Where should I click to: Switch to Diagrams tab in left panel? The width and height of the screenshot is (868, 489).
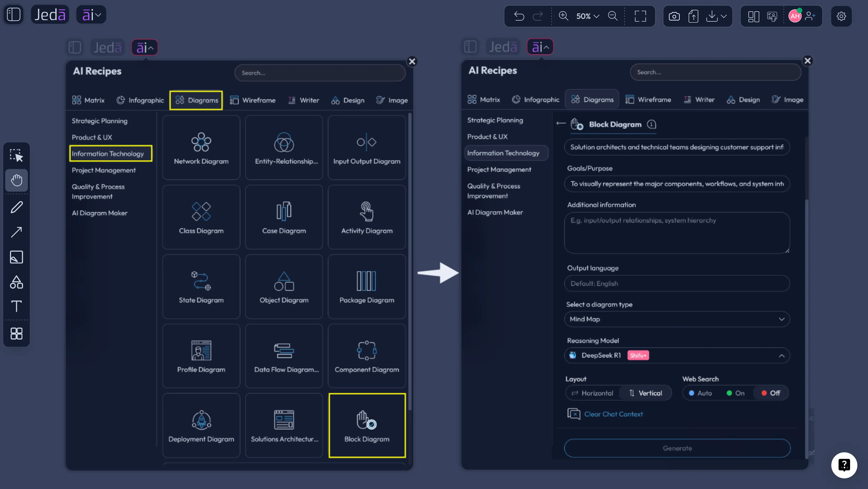196,100
